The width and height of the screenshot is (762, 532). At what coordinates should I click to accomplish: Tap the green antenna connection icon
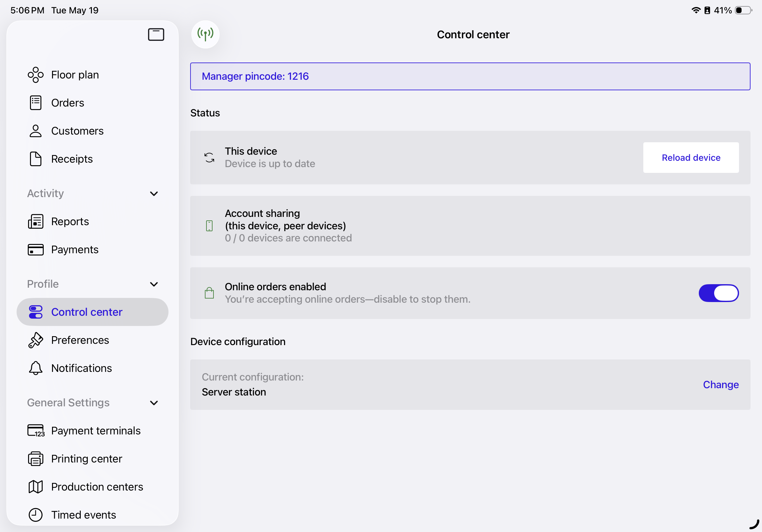tap(205, 34)
